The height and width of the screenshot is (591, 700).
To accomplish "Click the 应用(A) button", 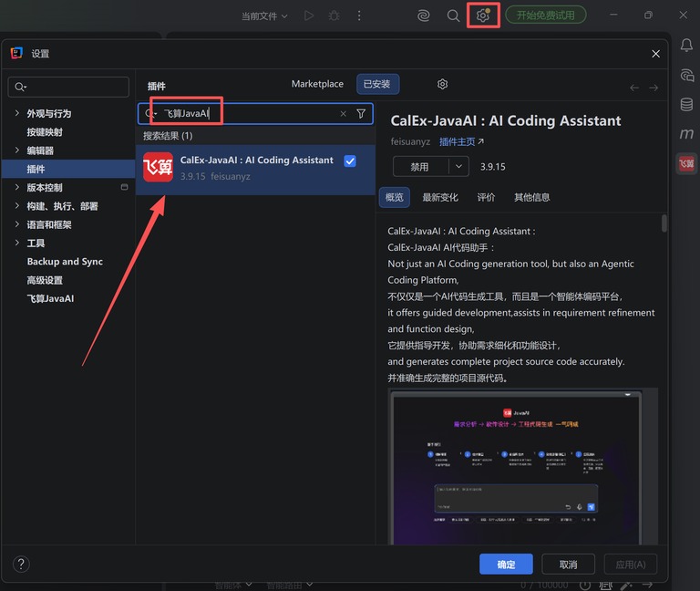I will point(631,565).
